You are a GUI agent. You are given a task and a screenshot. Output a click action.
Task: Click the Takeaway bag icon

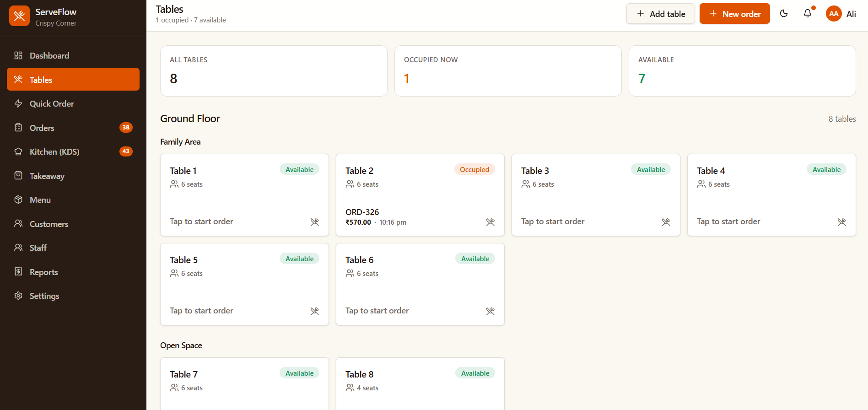pyautogui.click(x=18, y=176)
